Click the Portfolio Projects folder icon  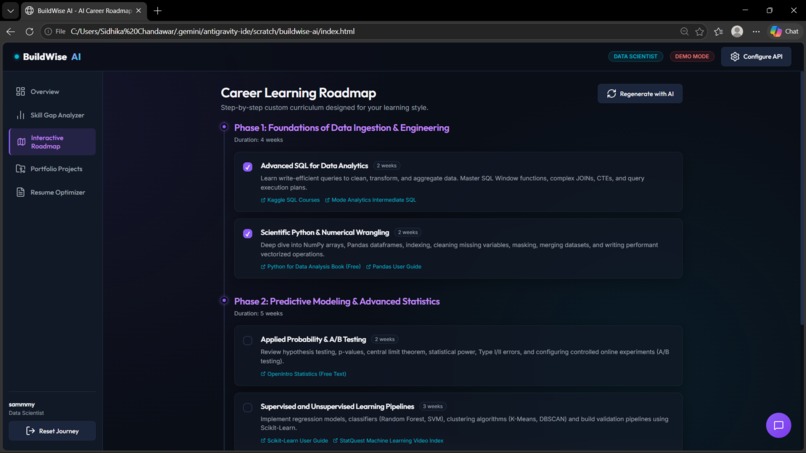21,169
